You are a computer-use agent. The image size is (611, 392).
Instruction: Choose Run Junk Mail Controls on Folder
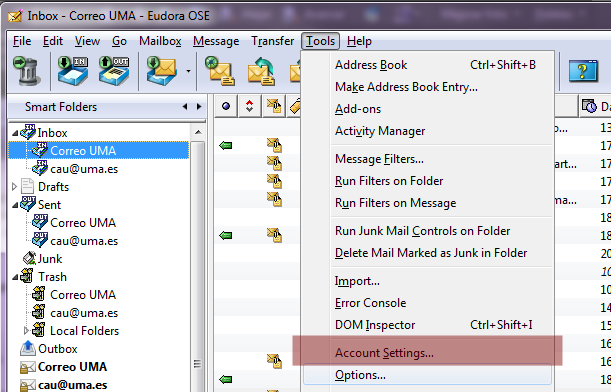[427, 231]
